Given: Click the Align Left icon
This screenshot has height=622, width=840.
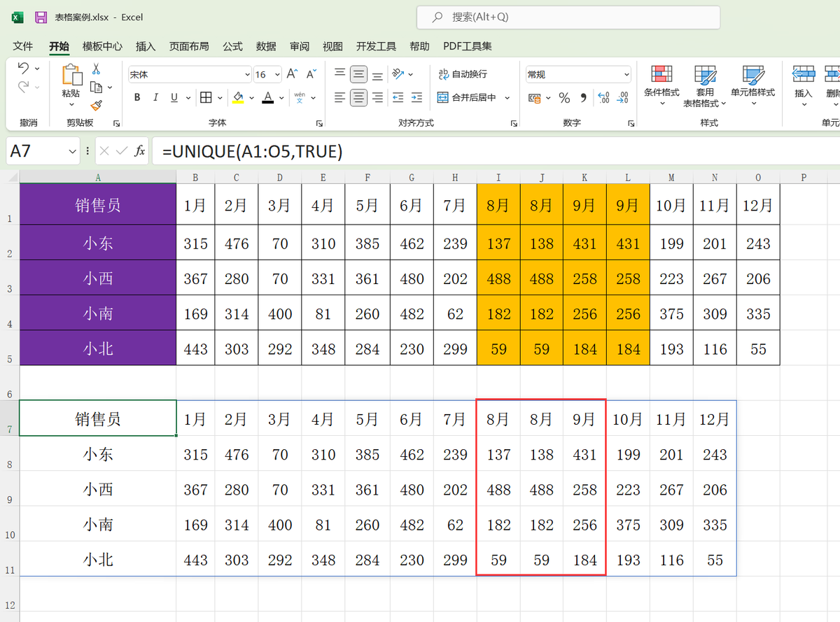Looking at the screenshot, I should point(339,97).
